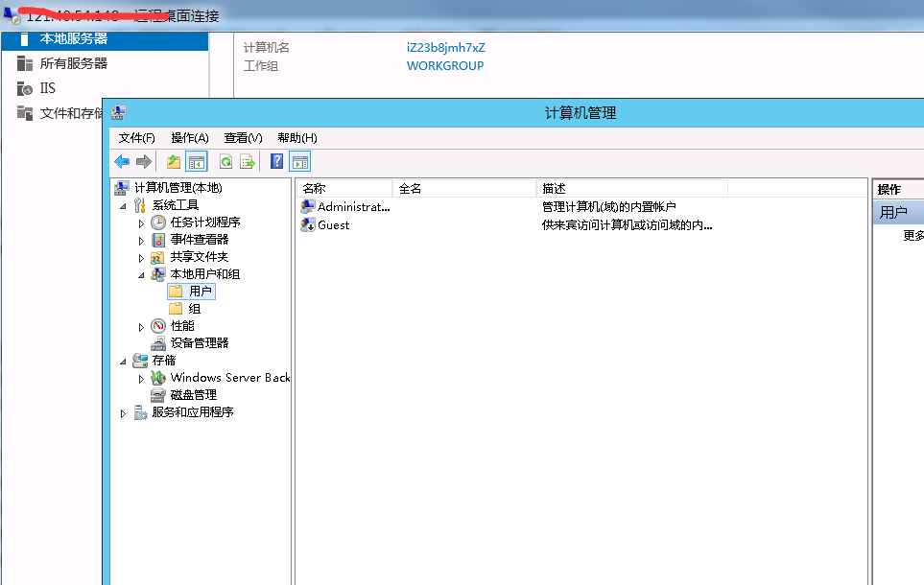The width and height of the screenshot is (924, 585).
Task: Click the Export list toolbar icon
Action: click(x=247, y=161)
